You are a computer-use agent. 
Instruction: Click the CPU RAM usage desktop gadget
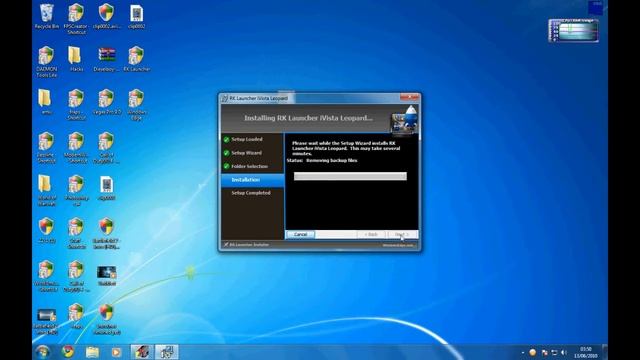(x=574, y=30)
